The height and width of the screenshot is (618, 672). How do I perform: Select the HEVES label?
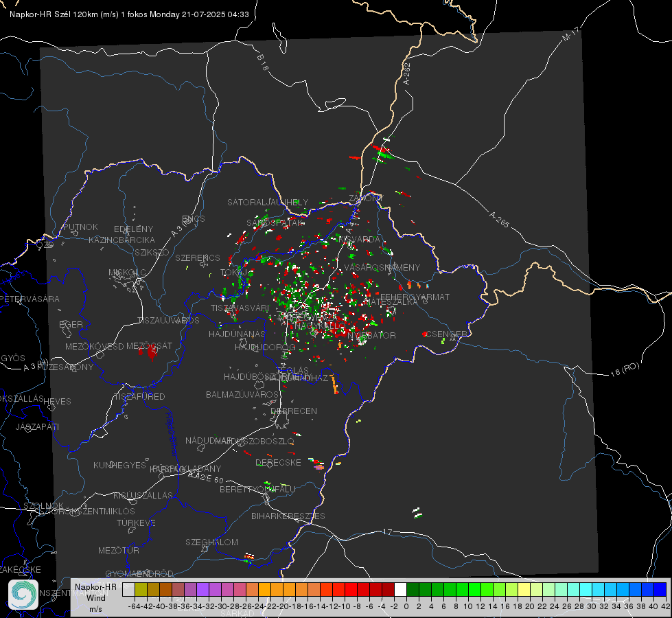click(x=57, y=402)
